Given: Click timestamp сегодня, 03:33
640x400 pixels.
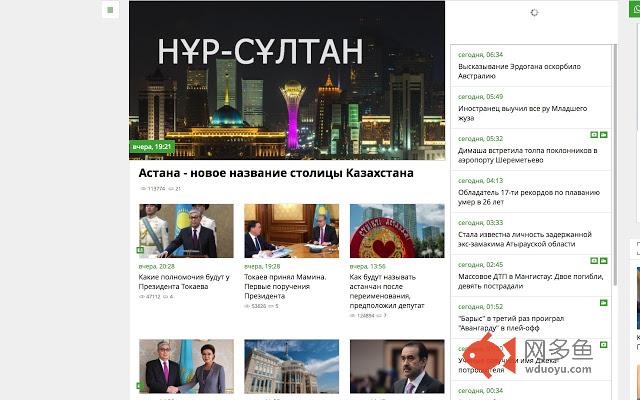Looking at the screenshot, I should coord(480,223).
